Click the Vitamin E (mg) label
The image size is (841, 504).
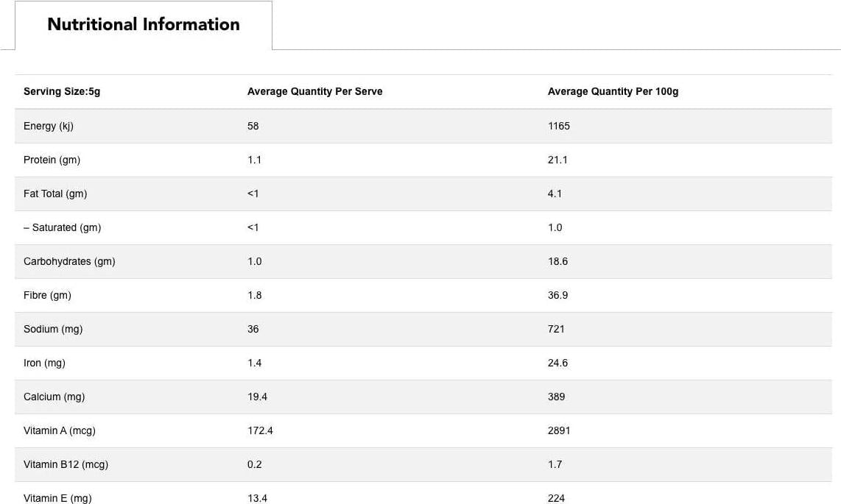pyautogui.click(x=57, y=498)
